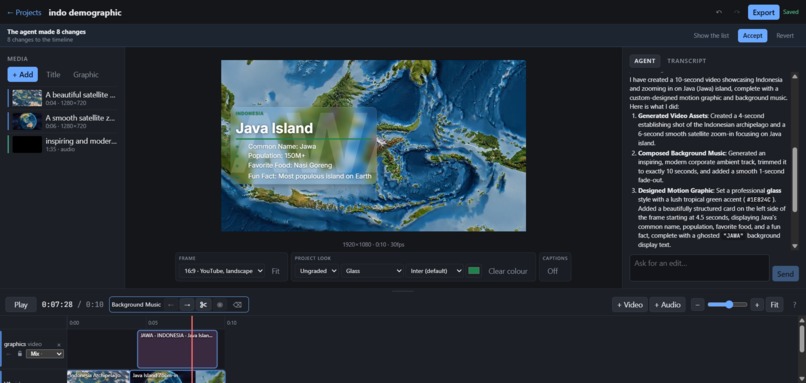Click the green accent colour swatch

coord(474,270)
